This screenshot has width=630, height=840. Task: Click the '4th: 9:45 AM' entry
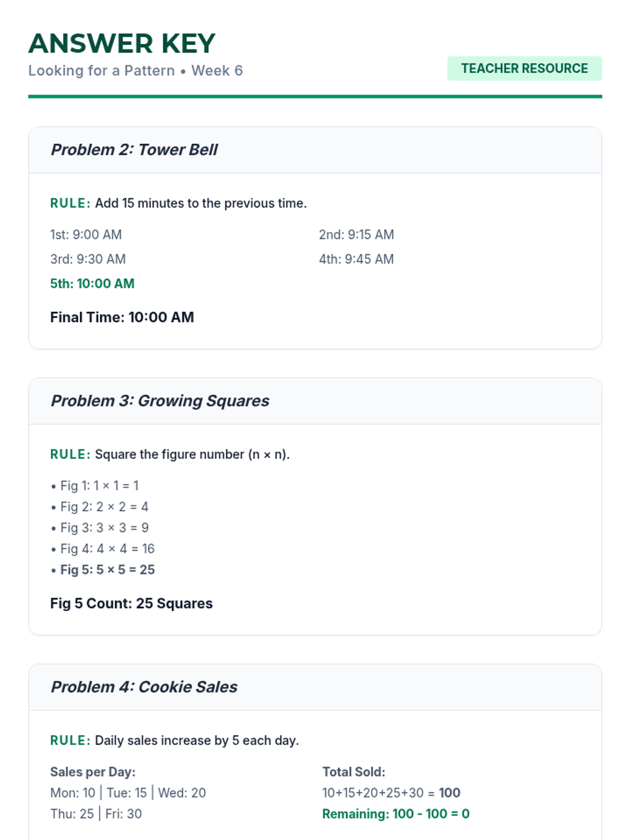click(x=356, y=259)
